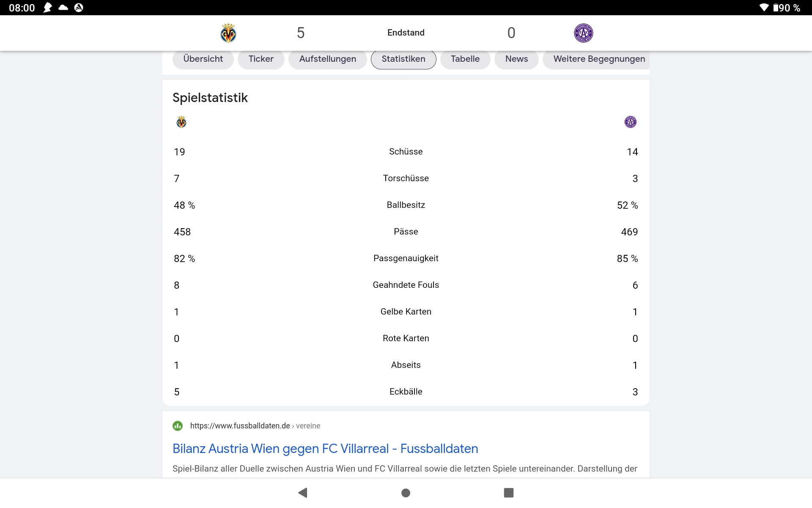Tap the Android home circle button
812x508 pixels.
[x=406, y=493]
